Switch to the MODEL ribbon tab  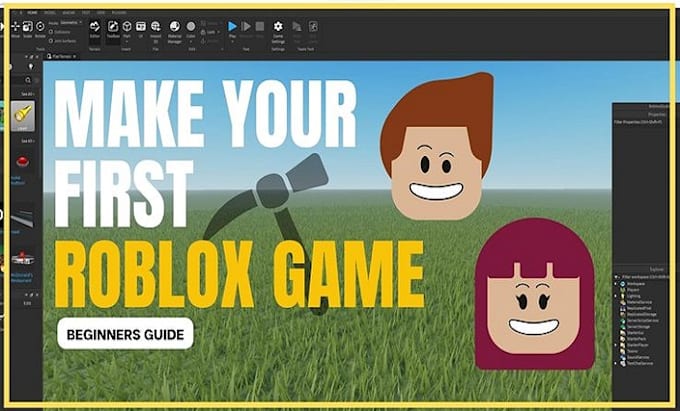[x=50, y=13]
